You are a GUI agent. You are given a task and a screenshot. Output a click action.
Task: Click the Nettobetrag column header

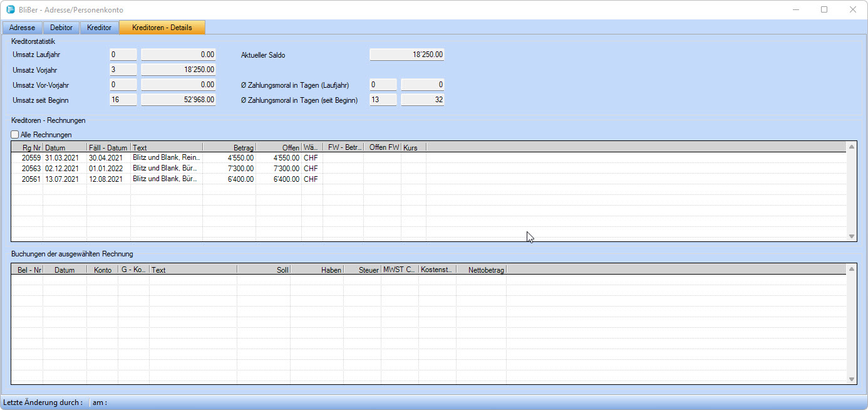pos(481,270)
